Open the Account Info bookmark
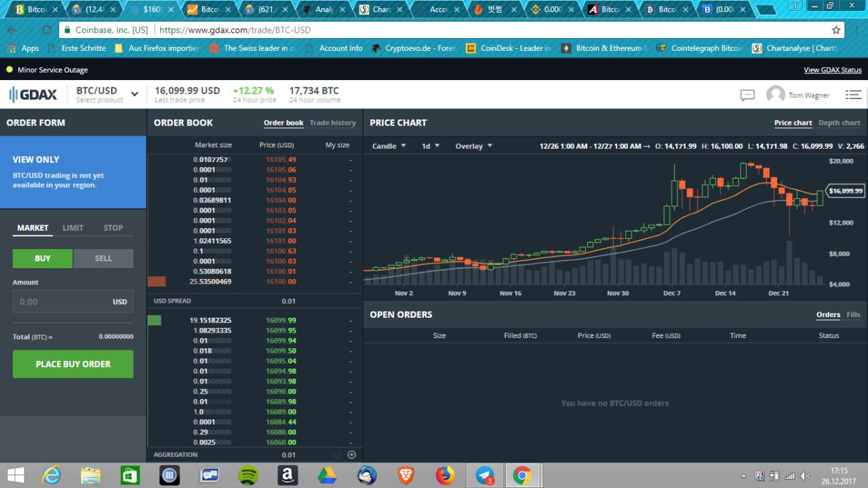Viewport: 868px width, 488px height. tap(334, 48)
